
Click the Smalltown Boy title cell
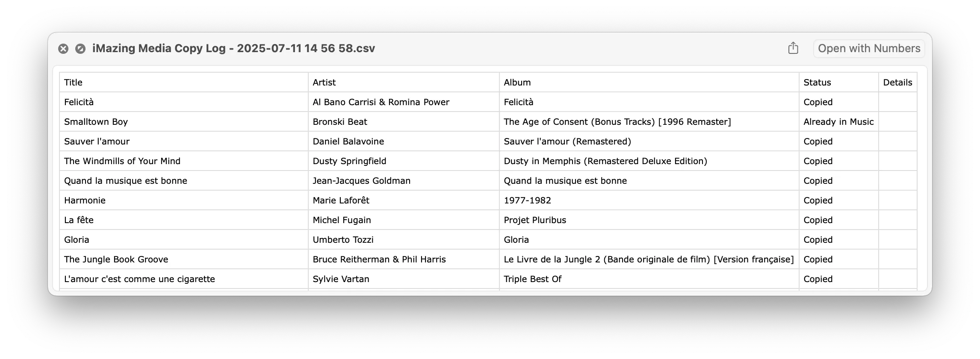[96, 121]
